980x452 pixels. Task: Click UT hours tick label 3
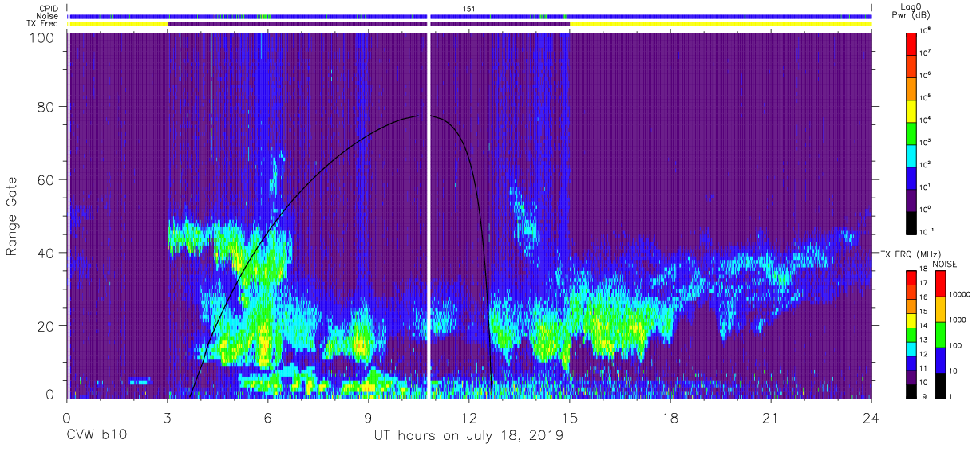(168, 418)
